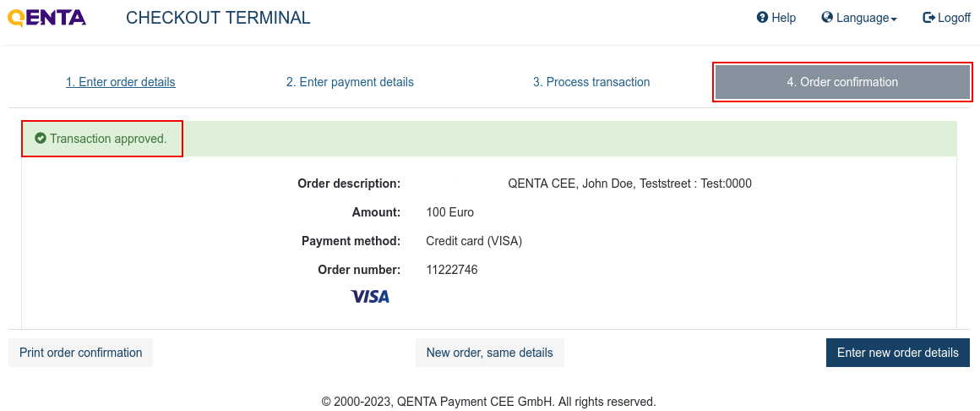Click Print order confirmation button
980x411 pixels.
pyautogui.click(x=80, y=352)
